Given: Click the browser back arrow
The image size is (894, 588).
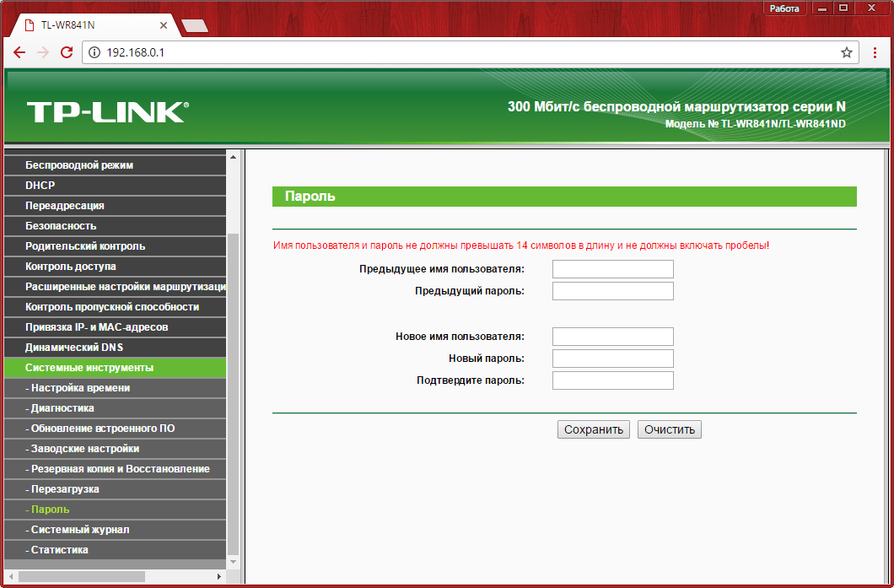Looking at the screenshot, I should pyautogui.click(x=19, y=52).
